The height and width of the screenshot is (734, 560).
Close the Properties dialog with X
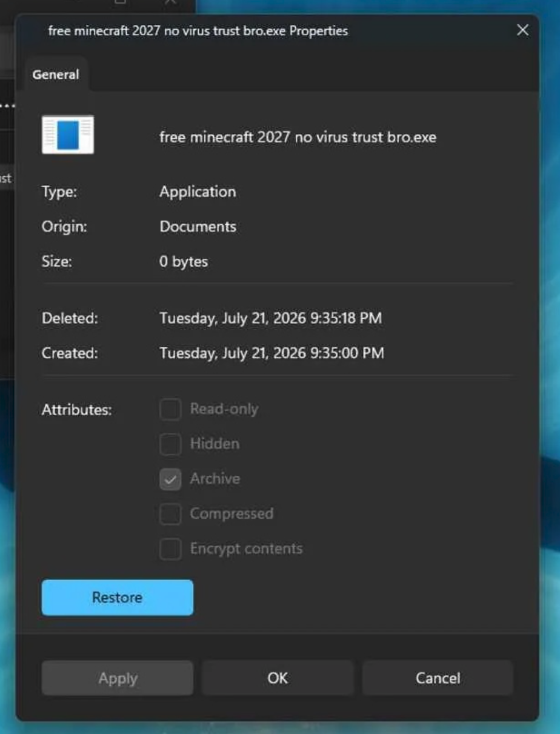(x=522, y=30)
